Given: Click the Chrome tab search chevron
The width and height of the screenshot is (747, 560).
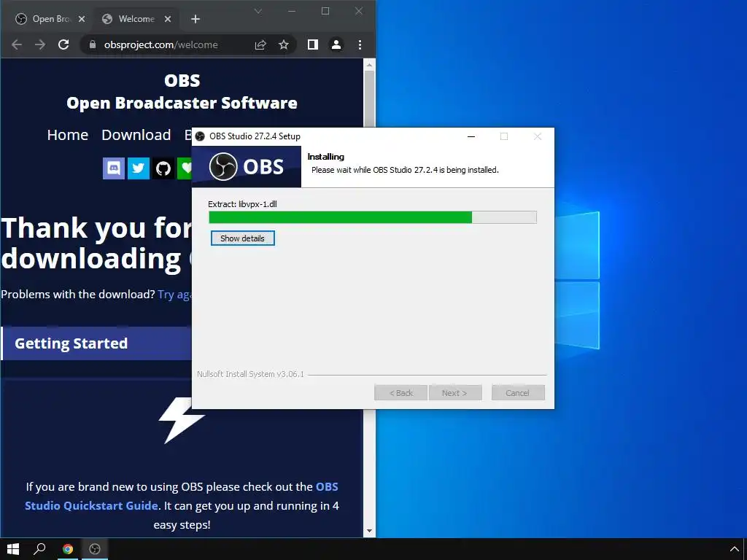Looking at the screenshot, I should click(x=258, y=11).
